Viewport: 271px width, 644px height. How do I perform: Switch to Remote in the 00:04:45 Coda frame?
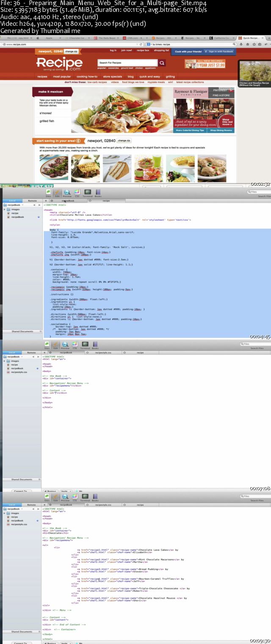click(x=32, y=200)
